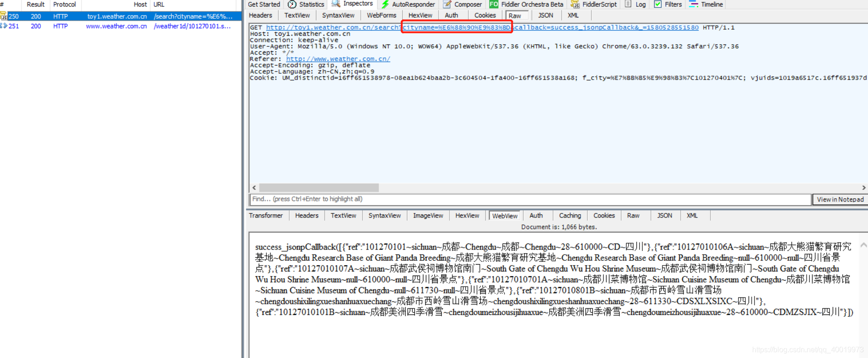The width and height of the screenshot is (868, 358).
Task: Switch to request TextView tab
Action: (297, 15)
